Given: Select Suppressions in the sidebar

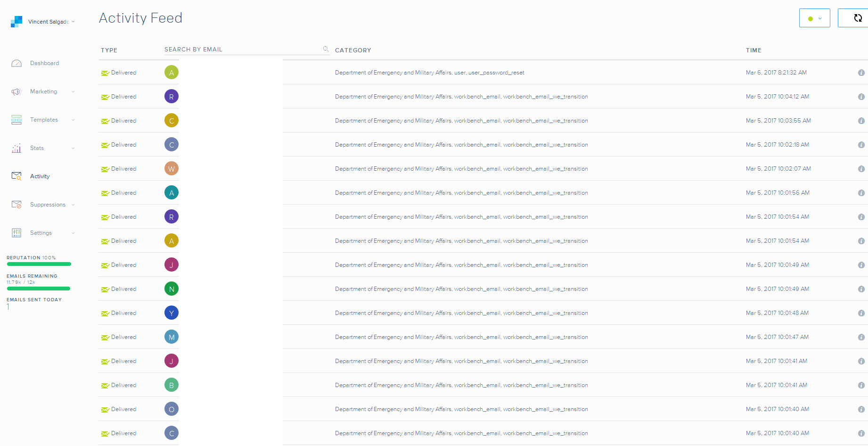Looking at the screenshot, I should (x=48, y=204).
